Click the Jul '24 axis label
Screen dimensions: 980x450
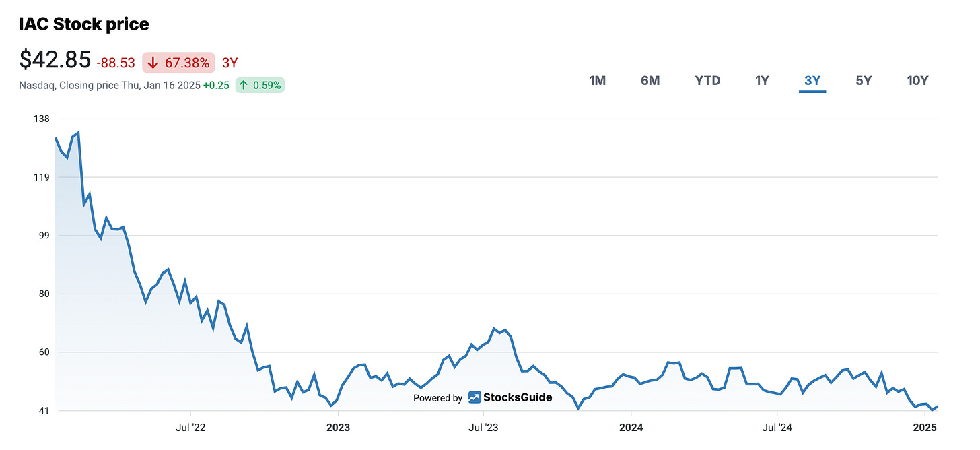(x=777, y=427)
